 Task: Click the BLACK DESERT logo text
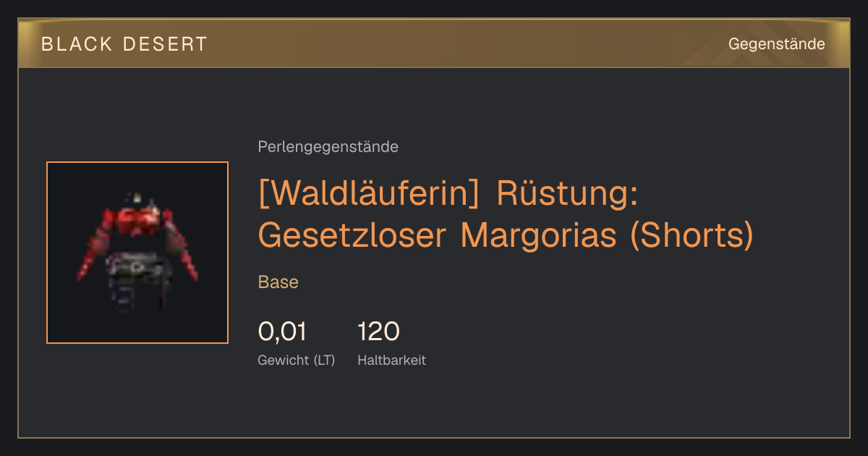(x=124, y=44)
